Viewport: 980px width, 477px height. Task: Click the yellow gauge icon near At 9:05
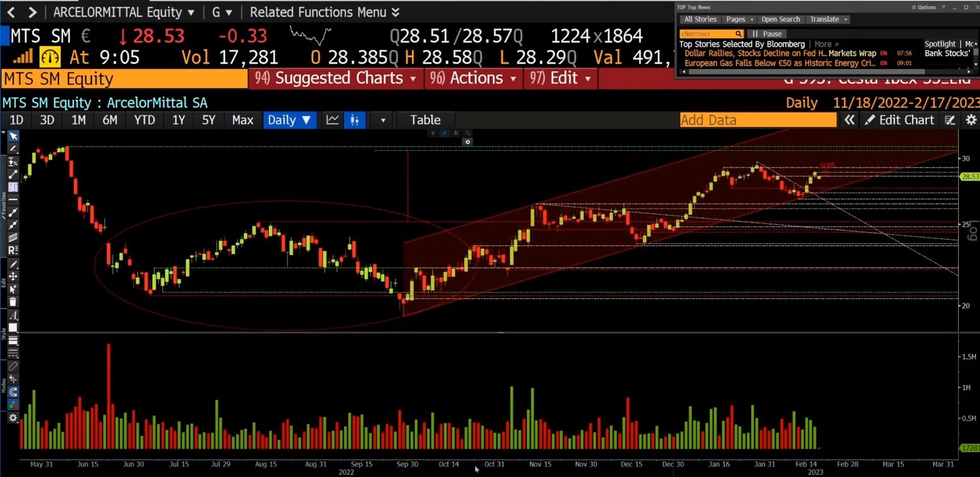point(50,57)
